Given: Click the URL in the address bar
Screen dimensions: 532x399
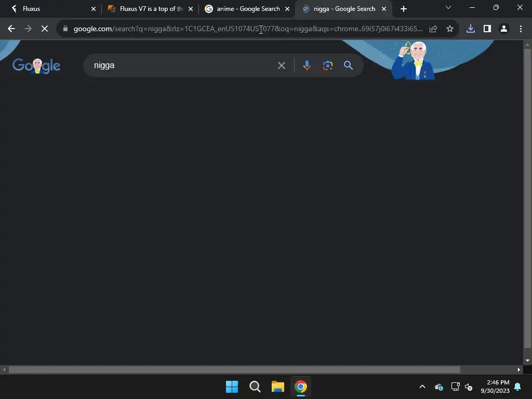Looking at the screenshot, I should [248, 29].
